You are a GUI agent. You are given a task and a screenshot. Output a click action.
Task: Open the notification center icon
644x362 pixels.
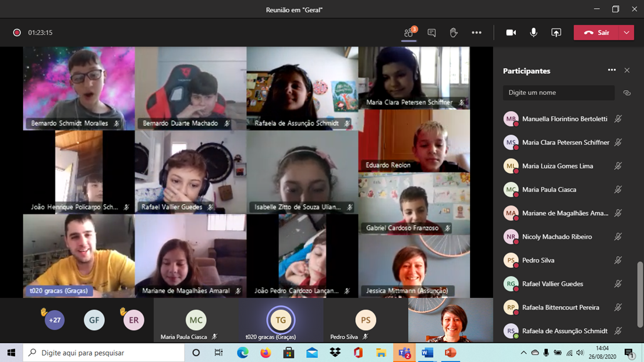click(629, 353)
